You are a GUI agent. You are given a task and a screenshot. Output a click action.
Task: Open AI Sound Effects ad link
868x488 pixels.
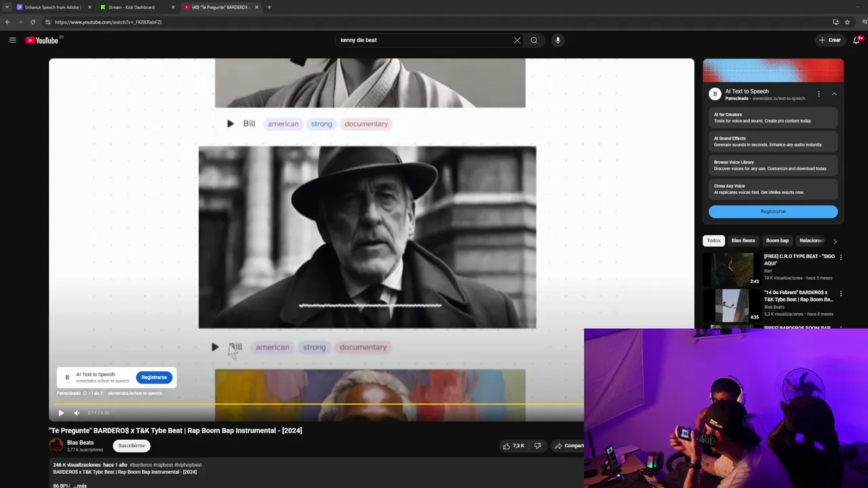(x=773, y=142)
